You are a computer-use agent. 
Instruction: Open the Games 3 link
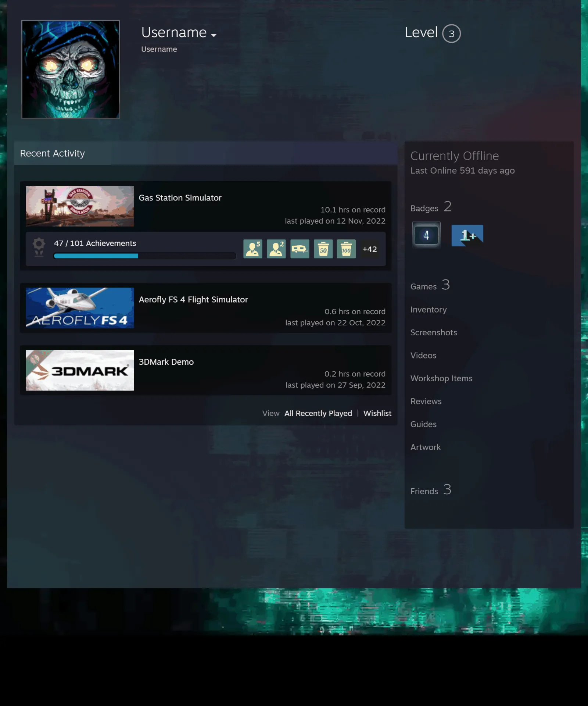pos(430,285)
